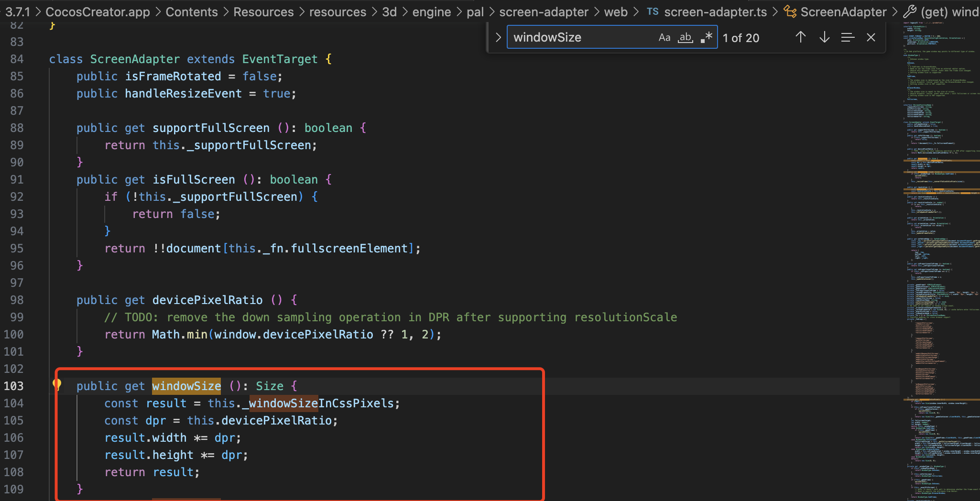The height and width of the screenshot is (501, 980).
Task: Click the wrench property icon in breadcrumb
Action: click(910, 11)
